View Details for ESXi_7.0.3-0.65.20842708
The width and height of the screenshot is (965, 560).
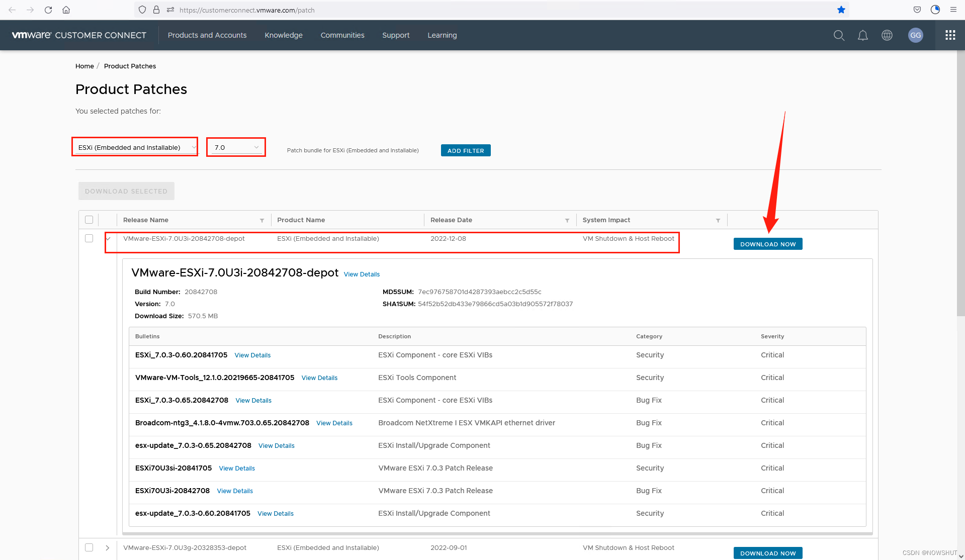pyautogui.click(x=253, y=401)
